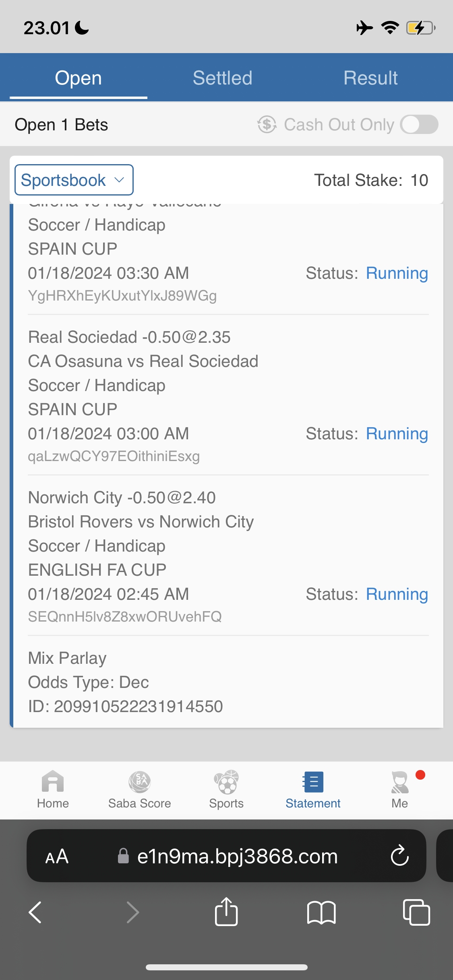Go back with Safari's back arrow

pyautogui.click(x=35, y=912)
